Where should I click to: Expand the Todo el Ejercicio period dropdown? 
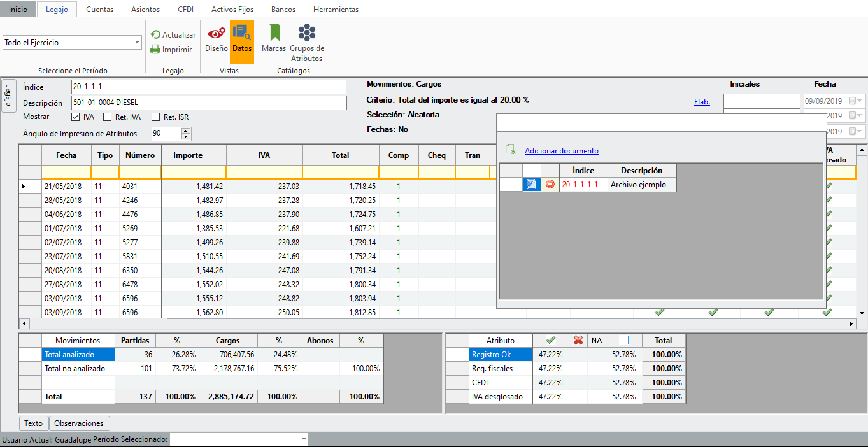pyautogui.click(x=138, y=43)
